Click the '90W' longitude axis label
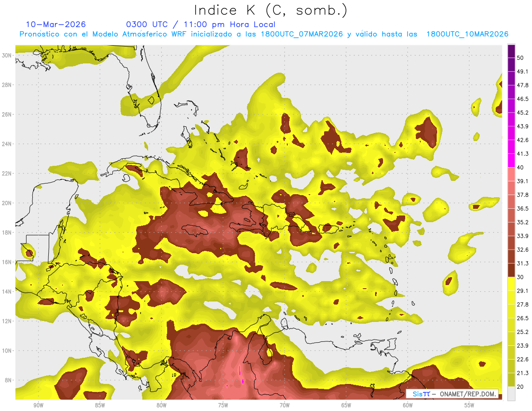Viewport: 532px width, 411px height. pyautogui.click(x=38, y=406)
